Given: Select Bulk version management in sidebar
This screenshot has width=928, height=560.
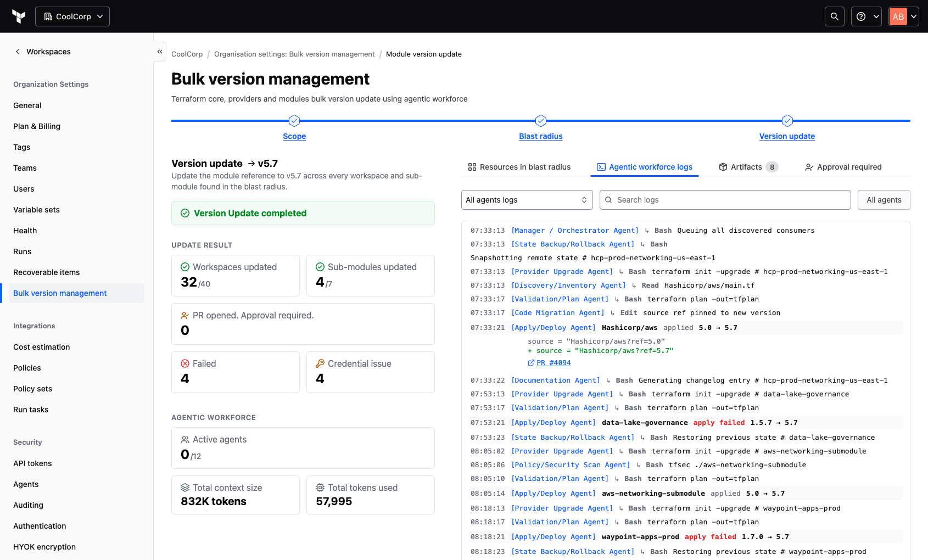Looking at the screenshot, I should point(76,293).
